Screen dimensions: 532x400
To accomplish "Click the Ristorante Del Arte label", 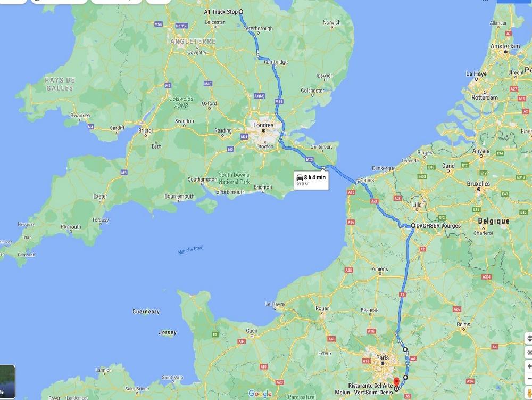I will [370, 386].
